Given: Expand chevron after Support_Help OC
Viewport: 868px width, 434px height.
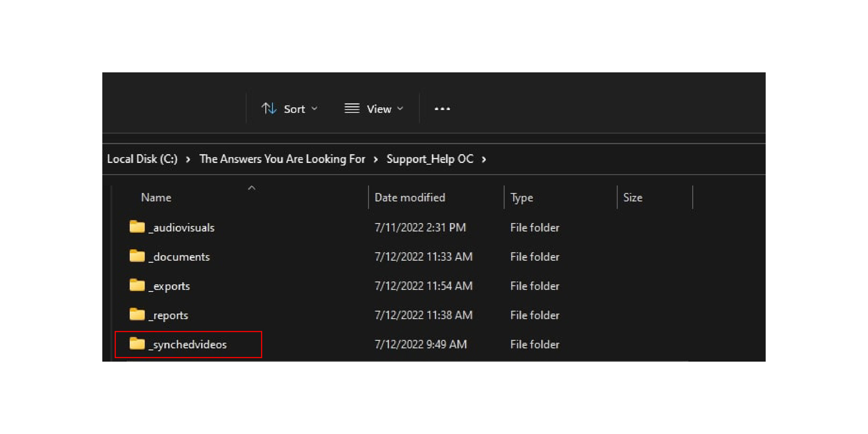Looking at the screenshot, I should 484,159.
